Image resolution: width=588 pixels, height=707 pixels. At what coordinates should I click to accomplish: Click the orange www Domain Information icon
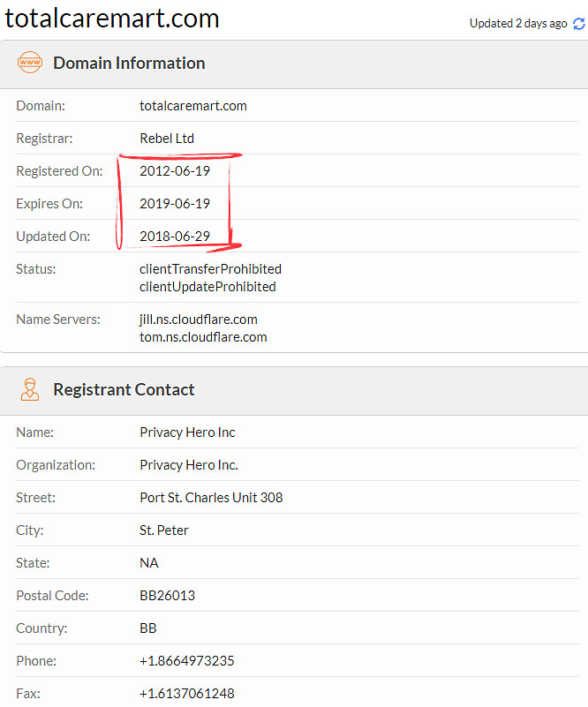tap(30, 62)
